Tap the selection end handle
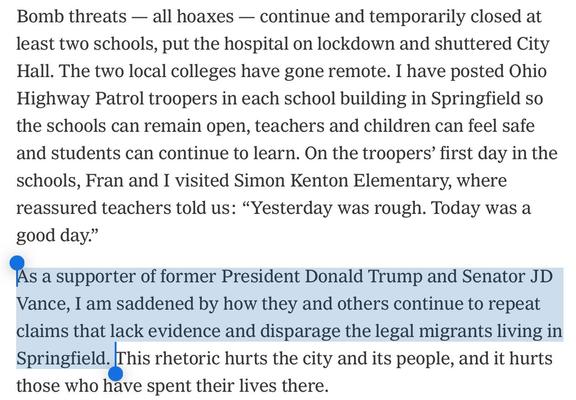576x400 pixels. pos(116,374)
